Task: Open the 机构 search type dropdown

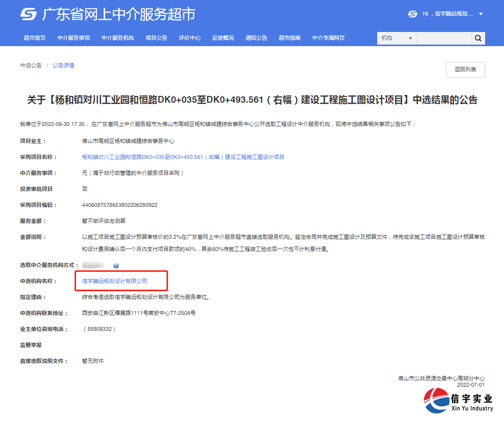Action: coord(396,38)
